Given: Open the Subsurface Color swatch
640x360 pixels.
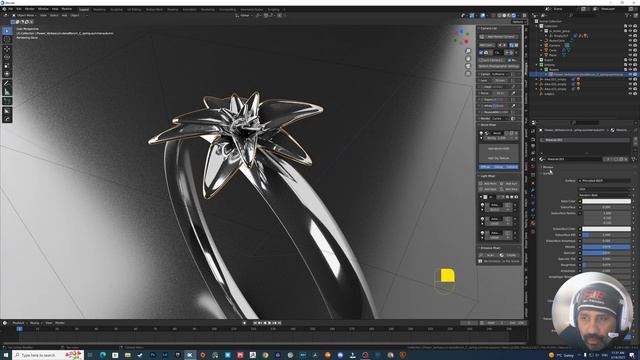Looking at the screenshot, I should (x=606, y=229).
